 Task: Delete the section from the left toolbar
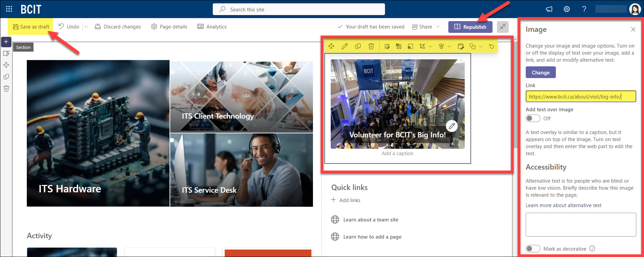(6, 88)
